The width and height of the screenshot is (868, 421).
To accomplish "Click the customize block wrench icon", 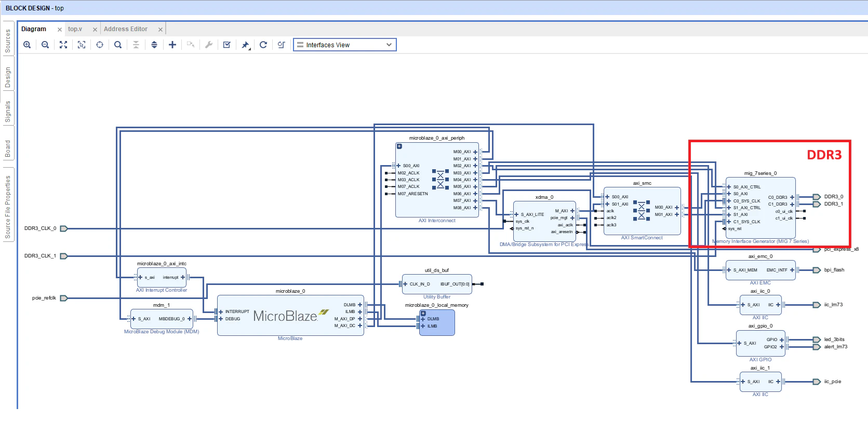I will 209,45.
